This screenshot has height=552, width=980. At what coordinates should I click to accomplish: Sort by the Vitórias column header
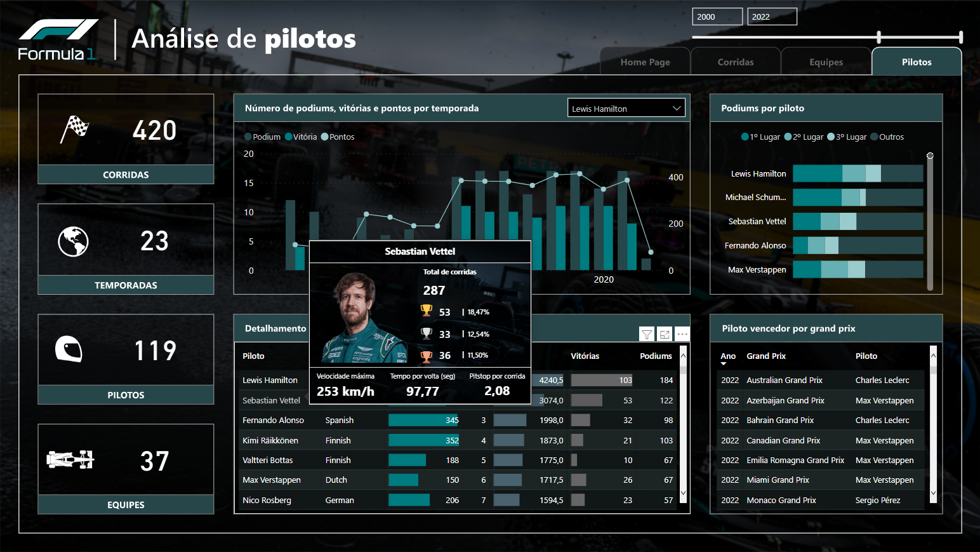point(585,356)
